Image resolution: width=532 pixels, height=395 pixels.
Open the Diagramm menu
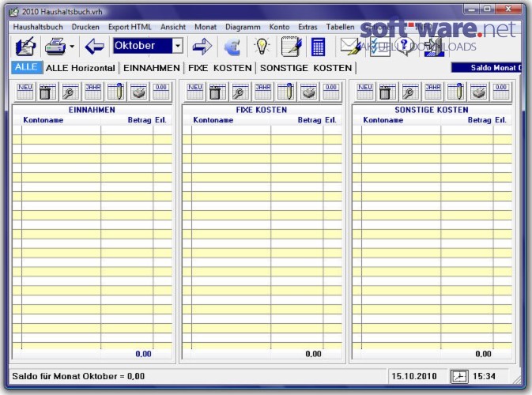coord(243,27)
